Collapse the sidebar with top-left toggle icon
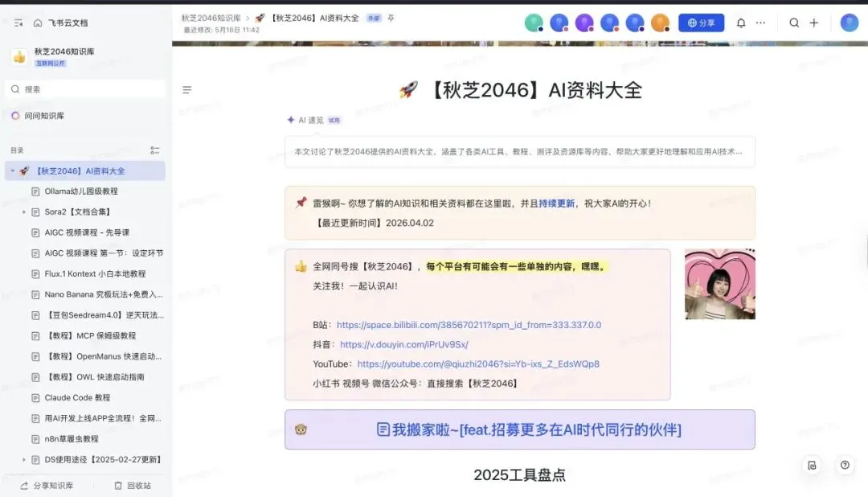The image size is (868, 497). pyautogui.click(x=18, y=23)
